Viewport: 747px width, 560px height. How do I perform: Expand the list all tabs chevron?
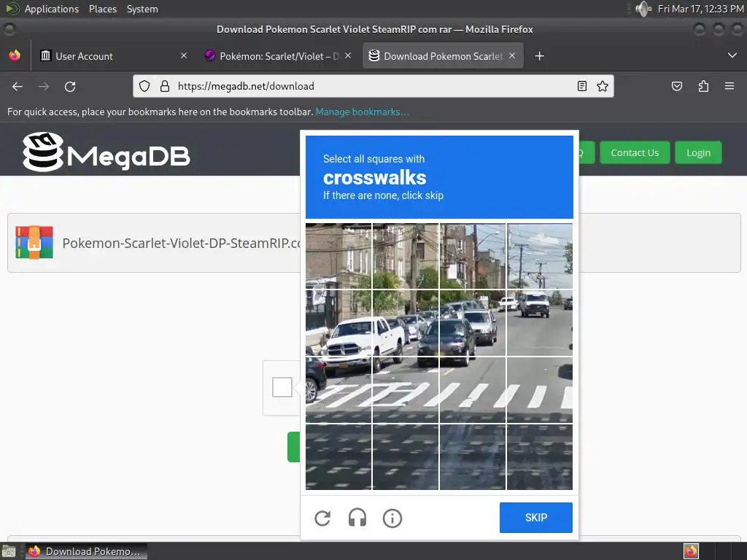732,55
